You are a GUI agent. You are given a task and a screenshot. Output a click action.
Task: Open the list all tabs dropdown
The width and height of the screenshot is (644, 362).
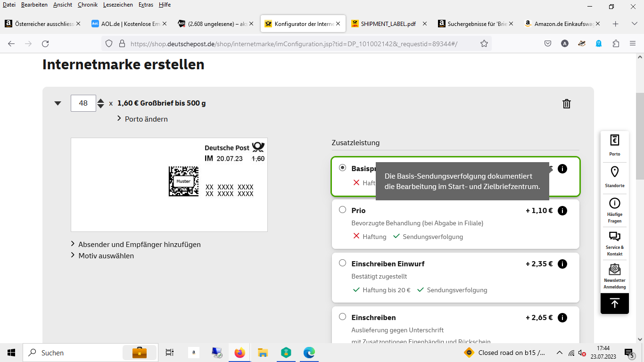(634, 24)
